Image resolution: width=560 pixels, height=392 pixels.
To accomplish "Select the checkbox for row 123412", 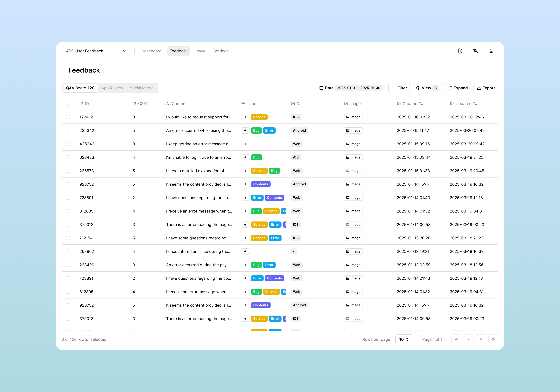I will pos(68,117).
